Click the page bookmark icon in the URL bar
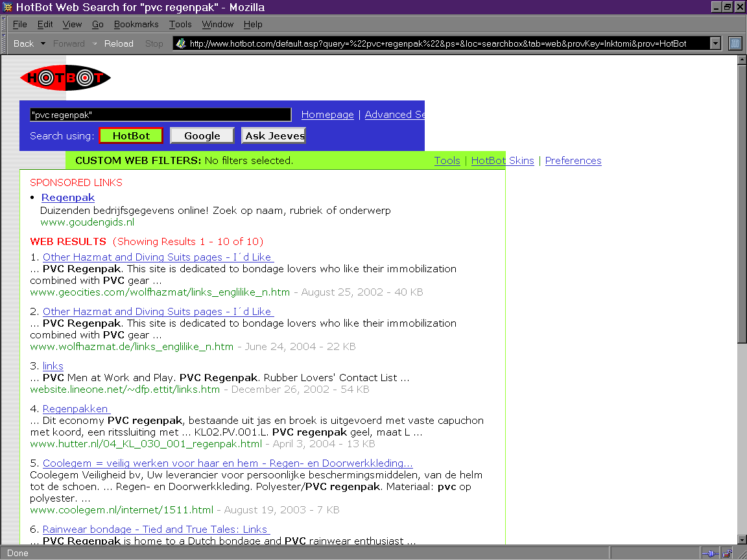Screen dimensions: 747x560 181,43
